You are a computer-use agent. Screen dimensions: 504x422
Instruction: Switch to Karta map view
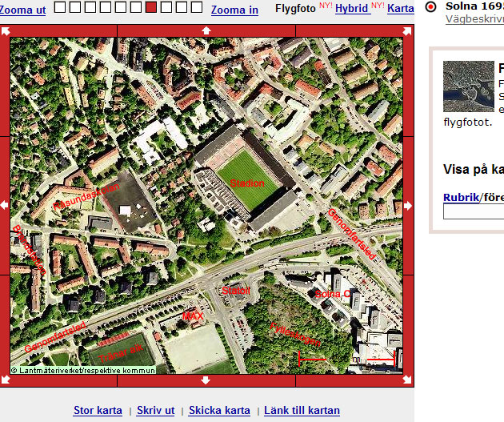(401, 9)
